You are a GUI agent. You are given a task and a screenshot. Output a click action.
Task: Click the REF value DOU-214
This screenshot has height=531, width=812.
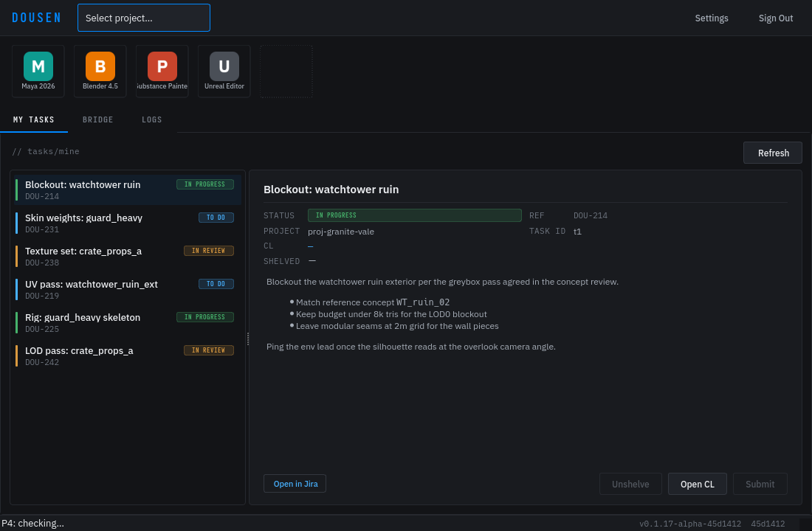coord(591,215)
